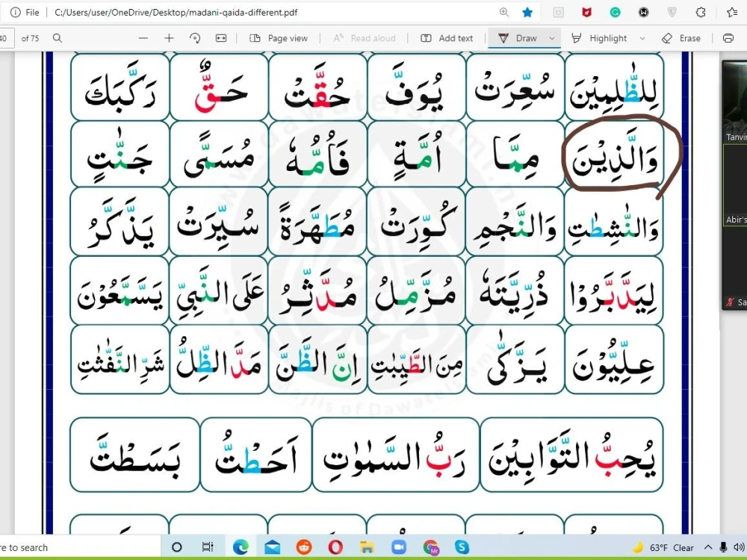This screenshot has width=747, height=560.
Task: Open the Grammarly extension
Action: [x=616, y=12]
